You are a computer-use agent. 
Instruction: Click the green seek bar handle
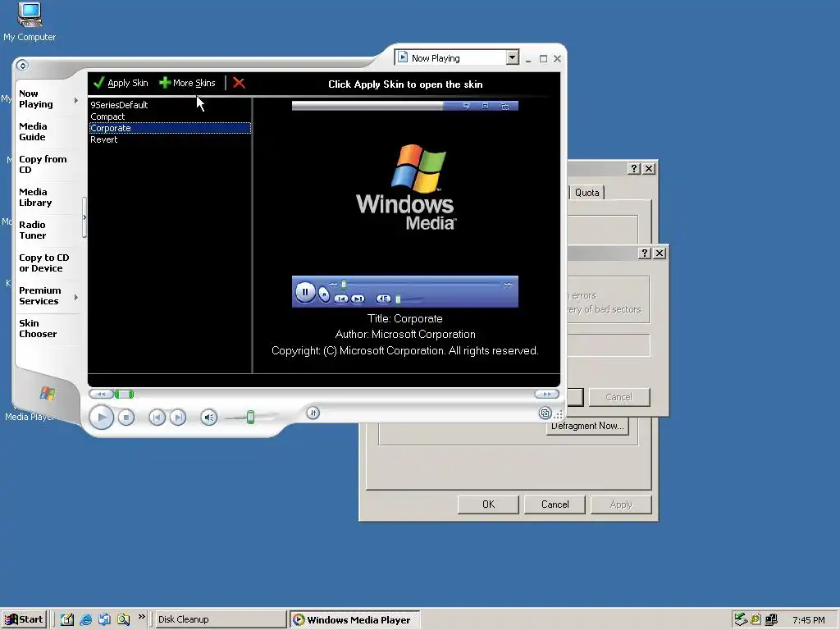pos(125,395)
